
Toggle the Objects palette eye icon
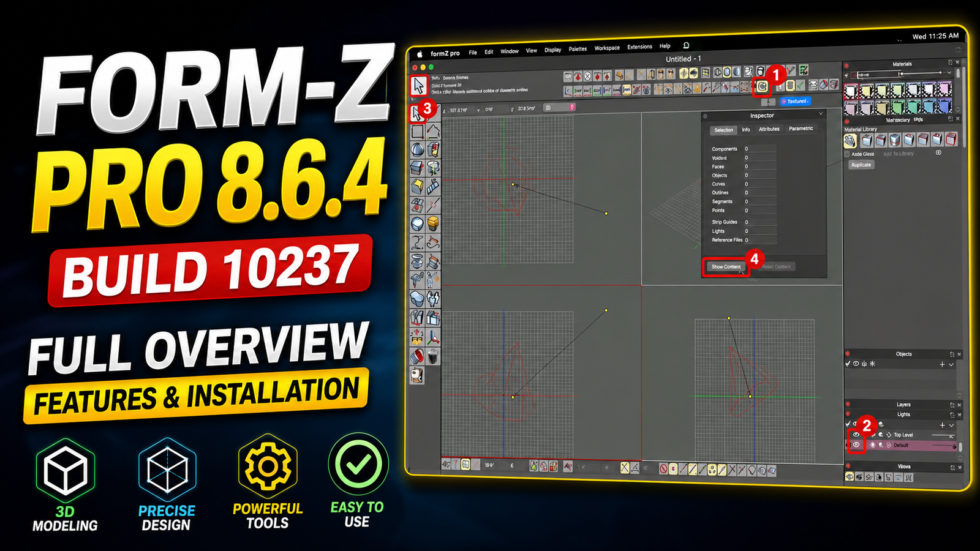[x=856, y=364]
